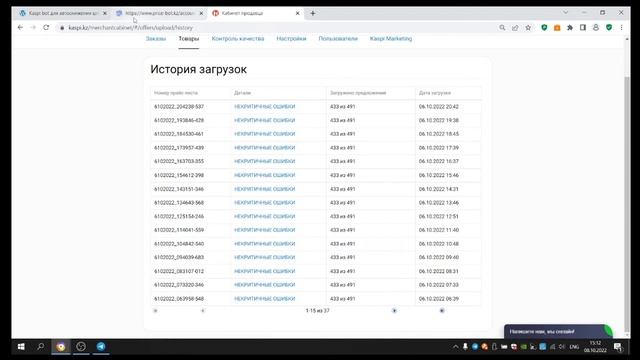Click the Дата загрузки column header
The height and width of the screenshot is (360, 640).
(x=435, y=93)
